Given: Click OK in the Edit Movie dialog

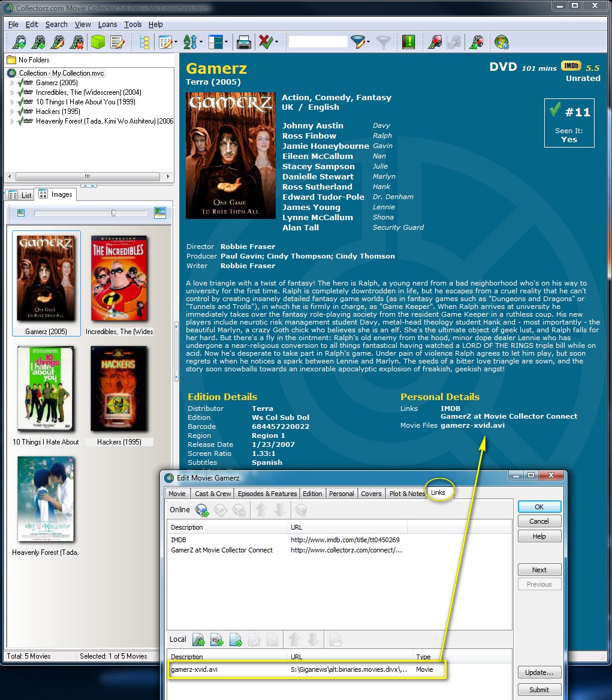Looking at the screenshot, I should [539, 507].
